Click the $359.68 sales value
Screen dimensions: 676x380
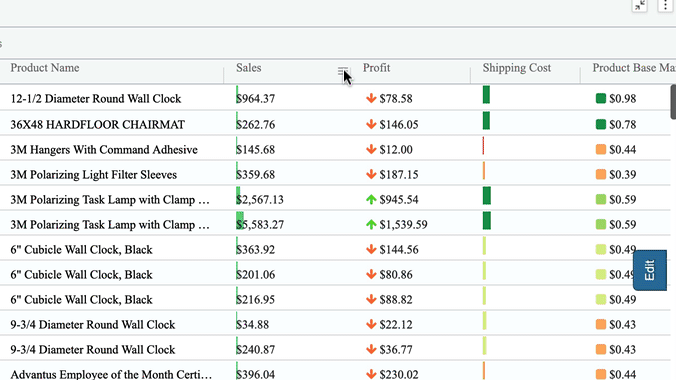click(x=256, y=175)
